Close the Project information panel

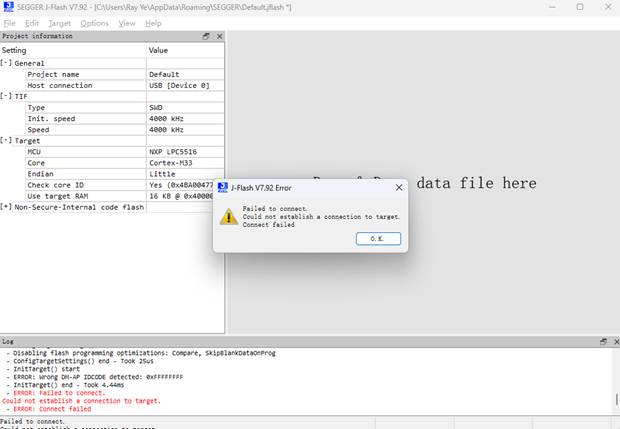tap(217, 36)
